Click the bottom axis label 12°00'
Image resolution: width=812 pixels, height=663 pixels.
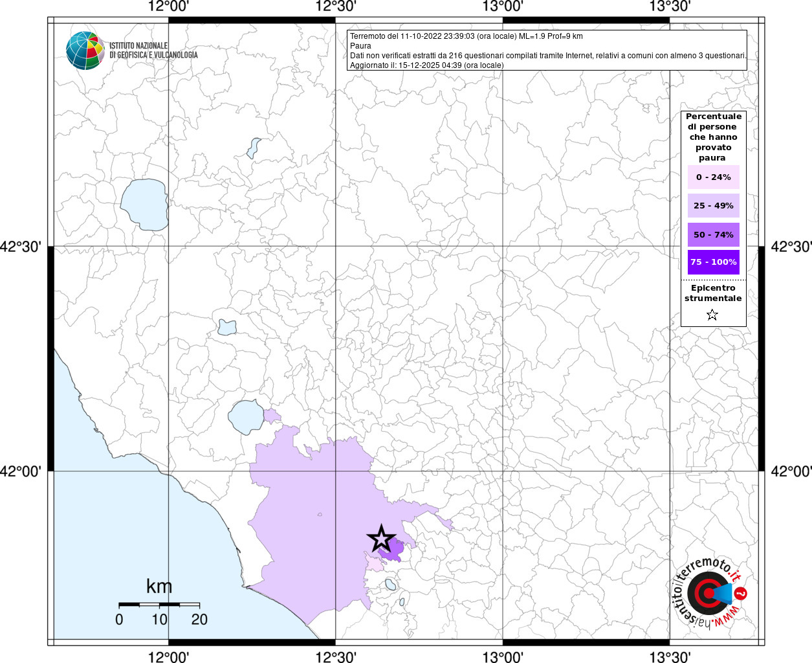click(168, 657)
